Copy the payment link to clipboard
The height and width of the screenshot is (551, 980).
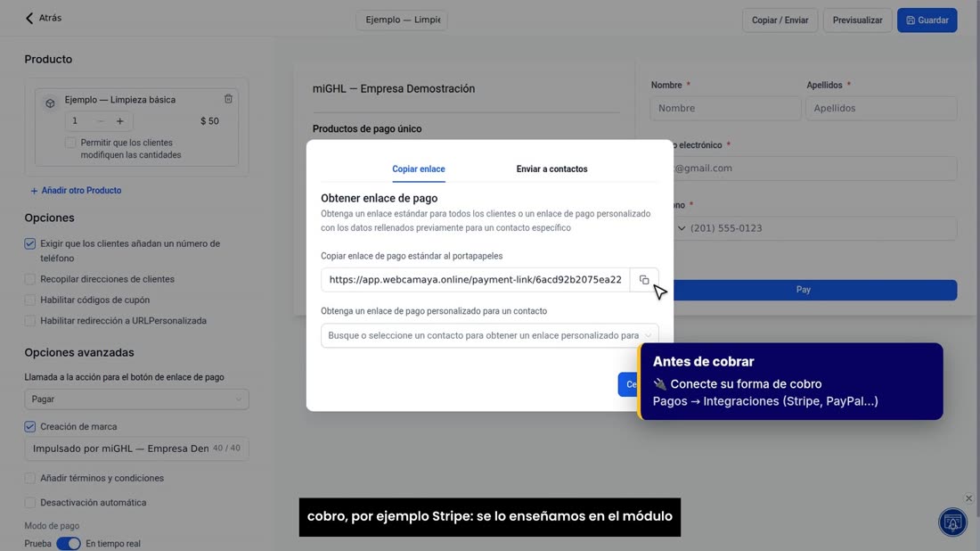coord(644,280)
